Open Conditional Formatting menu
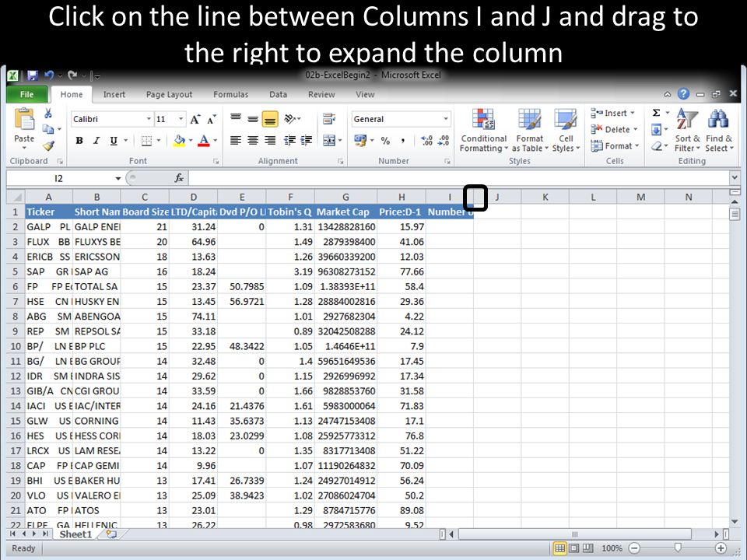The height and width of the screenshot is (560, 747). pos(483,131)
